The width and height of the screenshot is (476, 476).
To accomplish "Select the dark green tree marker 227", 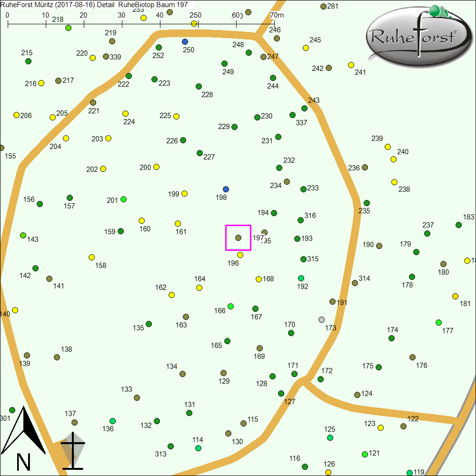I will tap(200, 153).
